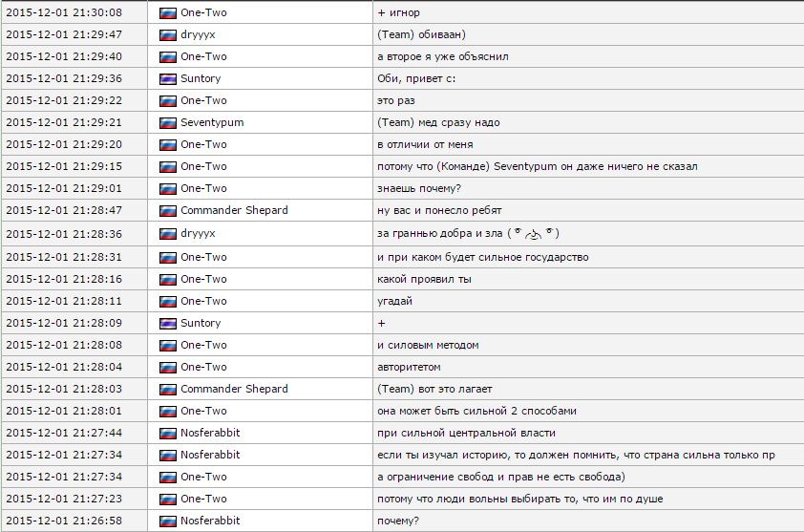Click Commander Shepard's flag in the 21:28:03 row

pos(168,389)
